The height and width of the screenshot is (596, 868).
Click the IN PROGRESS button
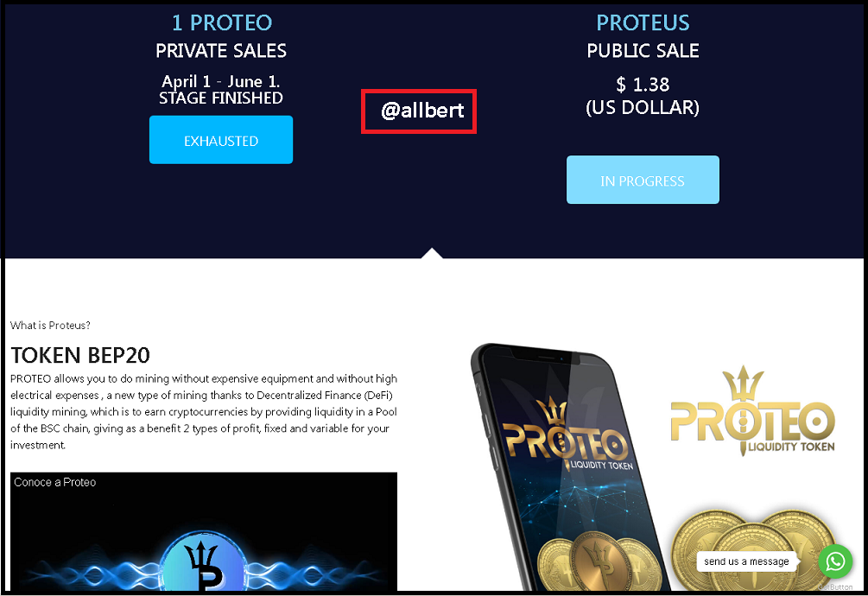coord(643,180)
